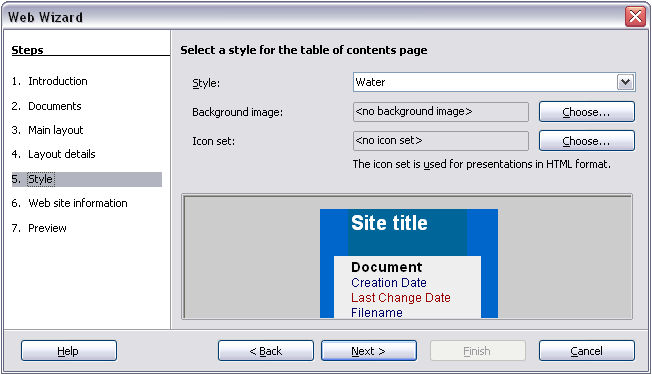
Task: Open the Preview step
Action: click(x=39, y=228)
